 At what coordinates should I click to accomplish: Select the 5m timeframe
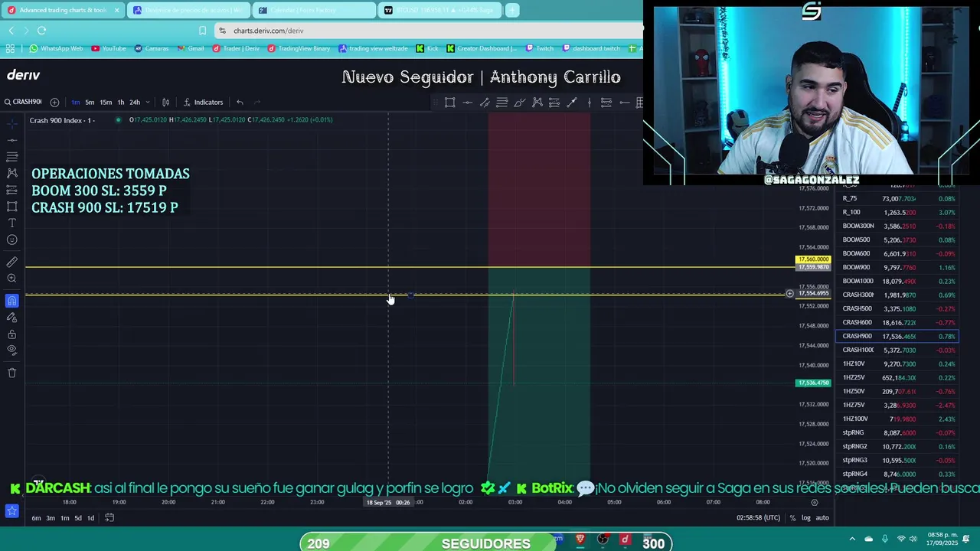tap(90, 102)
